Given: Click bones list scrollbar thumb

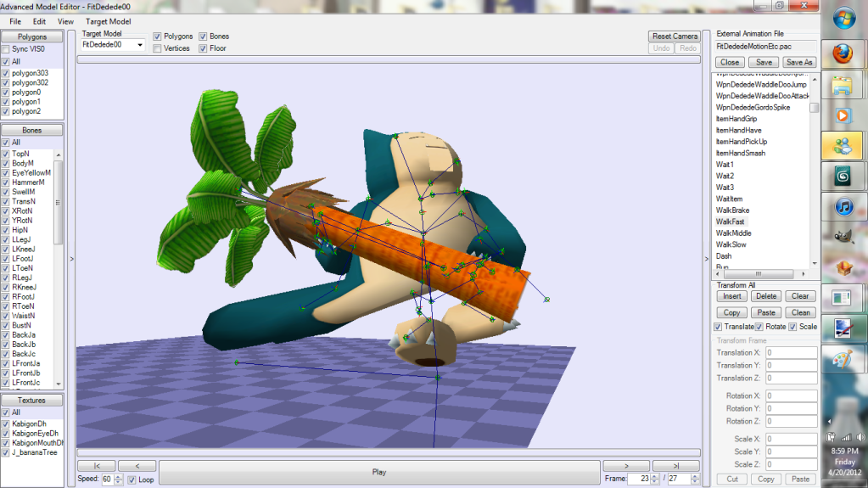Looking at the screenshot, I should pyautogui.click(x=58, y=202).
